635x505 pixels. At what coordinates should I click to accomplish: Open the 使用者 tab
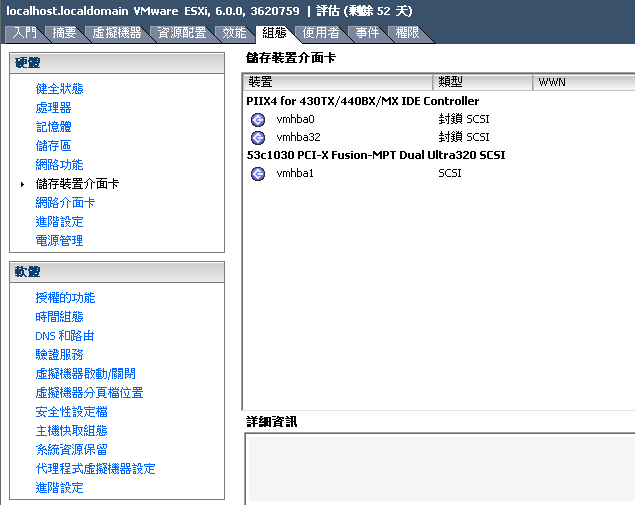321,33
